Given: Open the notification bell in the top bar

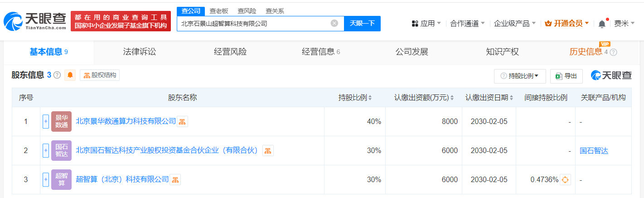Looking at the screenshot, I should 602,24.
